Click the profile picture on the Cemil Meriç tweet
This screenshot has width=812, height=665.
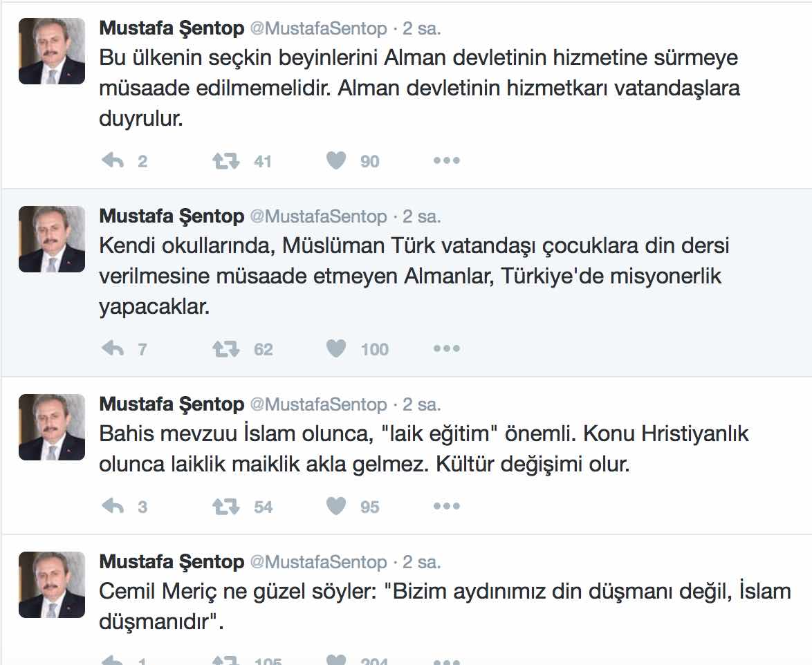[x=52, y=585]
